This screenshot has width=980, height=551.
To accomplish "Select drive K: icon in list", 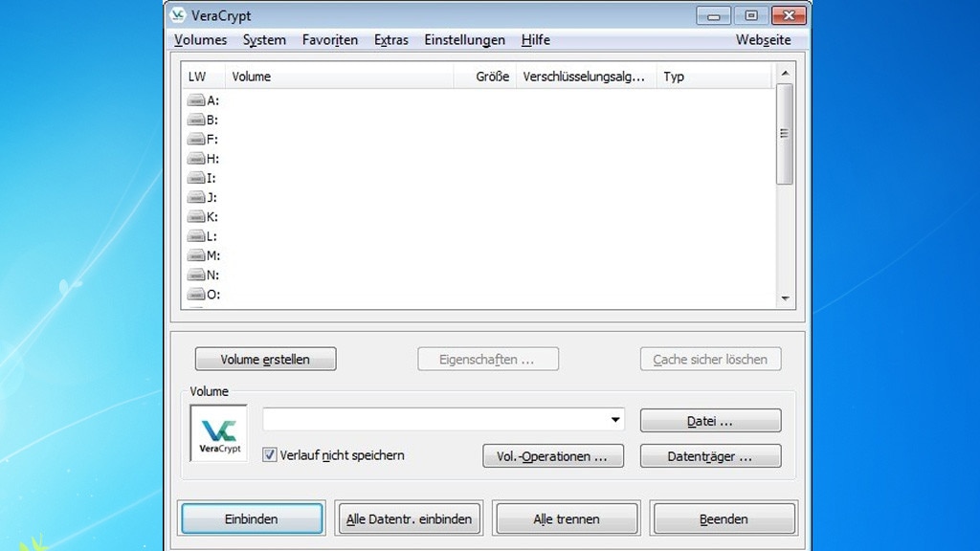I will (196, 217).
